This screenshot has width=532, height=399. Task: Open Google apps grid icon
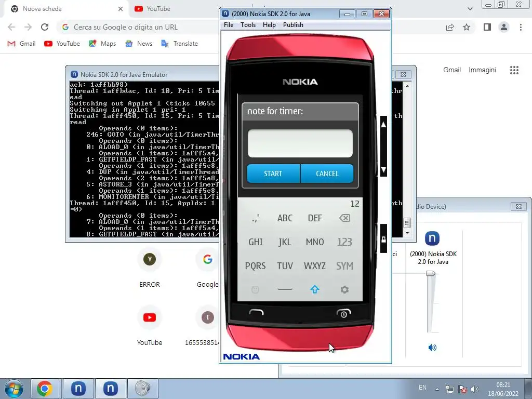pyautogui.click(x=514, y=70)
